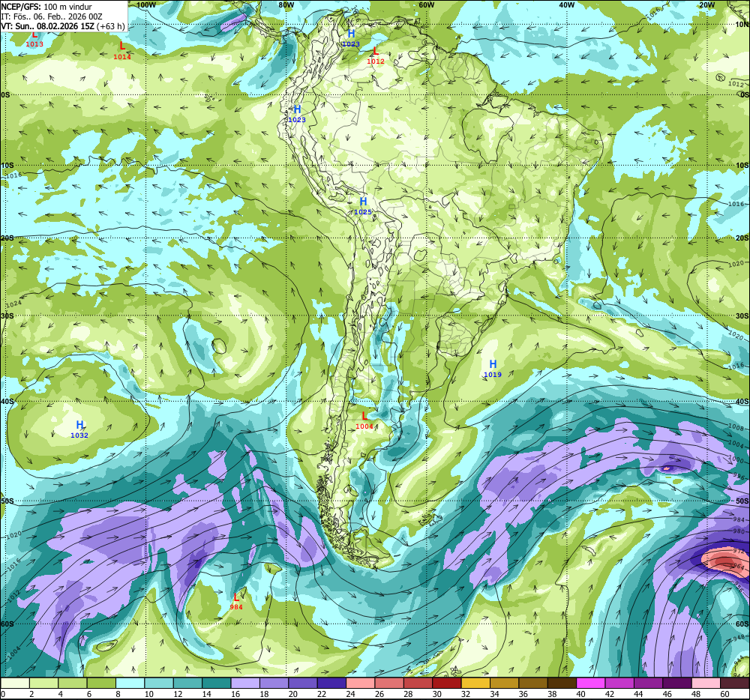Click the 60W longitude label
Image resolution: width=750 pixels, height=700 pixels.
point(426,4)
